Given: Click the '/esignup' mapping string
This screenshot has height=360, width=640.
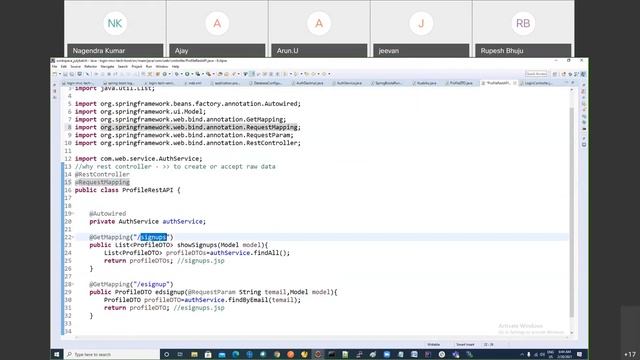Looking at the screenshot, I should pos(151,284).
